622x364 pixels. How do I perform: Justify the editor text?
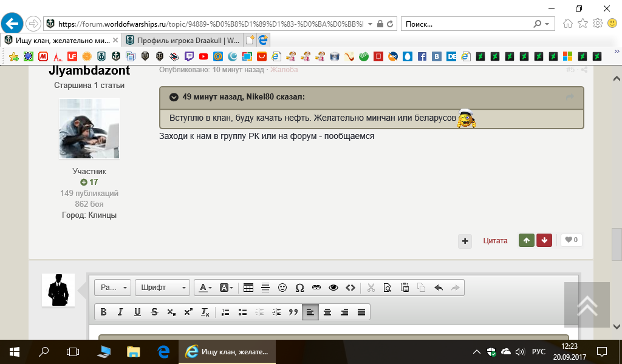tap(361, 312)
